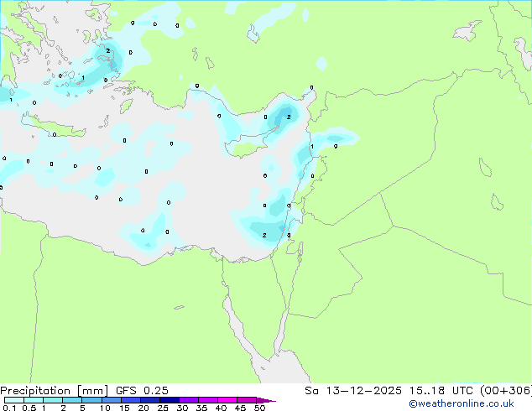
Task: Click the legend label "35"
Action: pyautogui.click(x=201, y=408)
